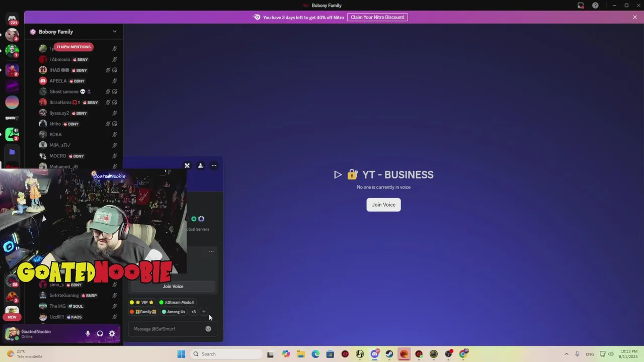Open Discord inbox icon in title bar
644x362 pixels.
coord(581,6)
